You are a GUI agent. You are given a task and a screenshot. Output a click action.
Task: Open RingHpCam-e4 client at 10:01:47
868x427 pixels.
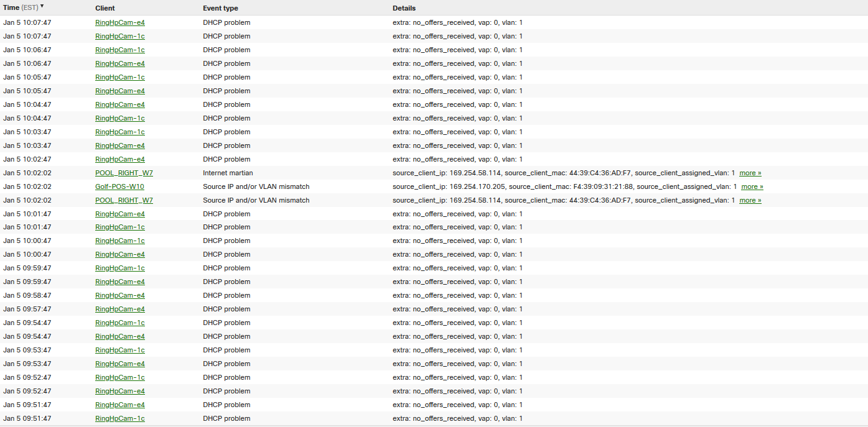[120, 214]
